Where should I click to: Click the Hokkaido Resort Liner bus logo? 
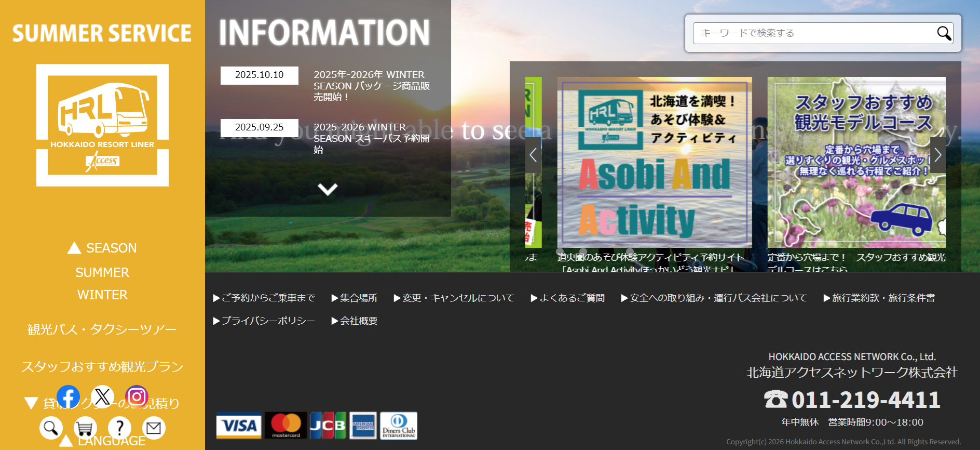pyautogui.click(x=102, y=125)
